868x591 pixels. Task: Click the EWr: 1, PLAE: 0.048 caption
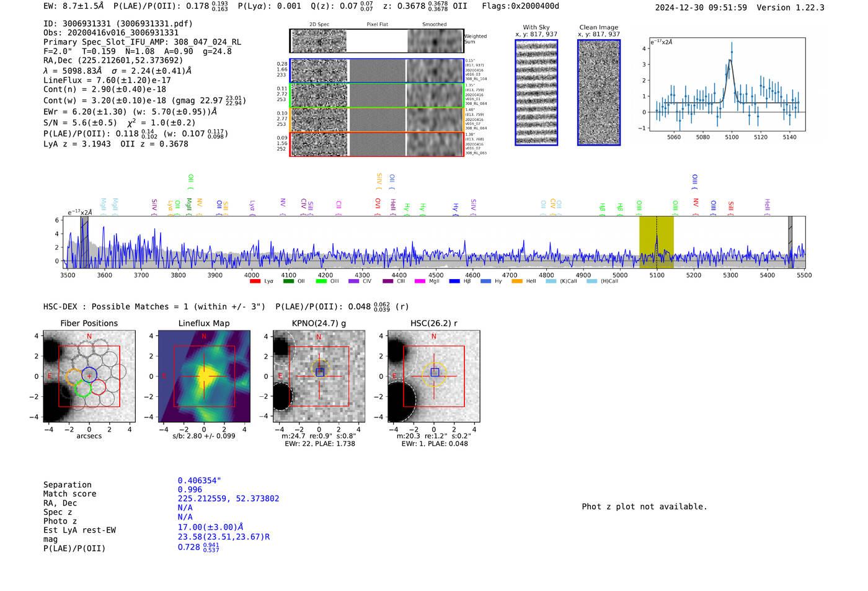coord(434,444)
